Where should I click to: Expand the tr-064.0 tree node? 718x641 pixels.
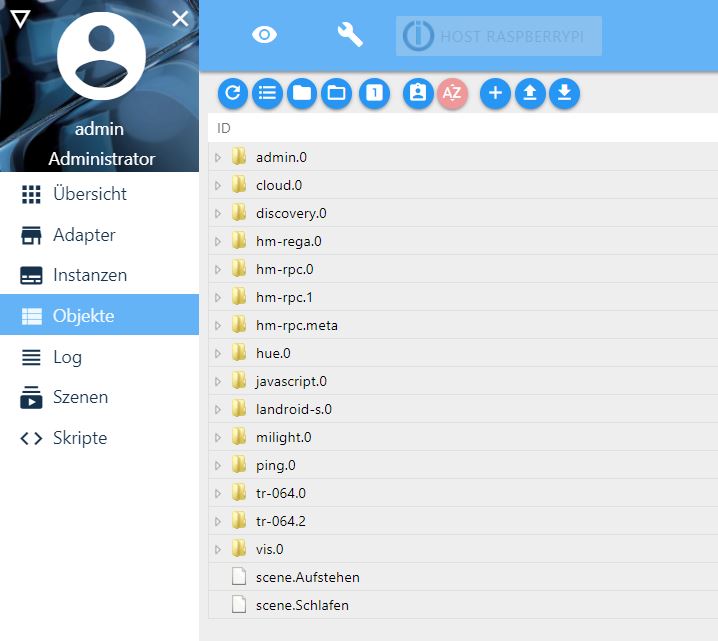pos(218,494)
